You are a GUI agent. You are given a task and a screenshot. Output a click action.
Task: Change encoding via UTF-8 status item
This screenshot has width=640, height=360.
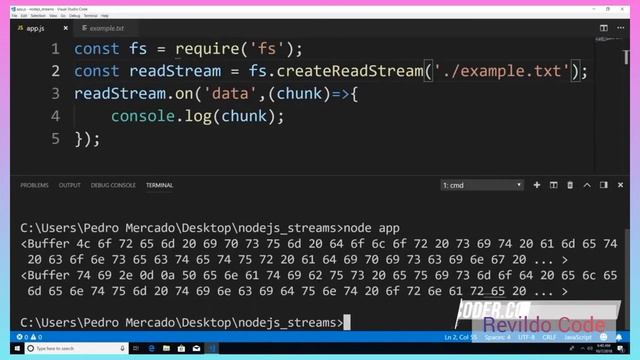click(527, 337)
